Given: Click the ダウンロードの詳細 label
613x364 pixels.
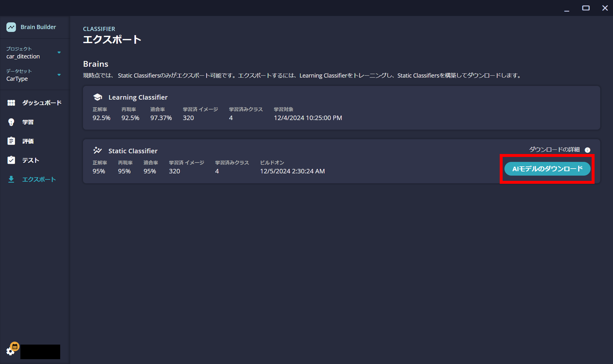Looking at the screenshot, I should coord(554,149).
